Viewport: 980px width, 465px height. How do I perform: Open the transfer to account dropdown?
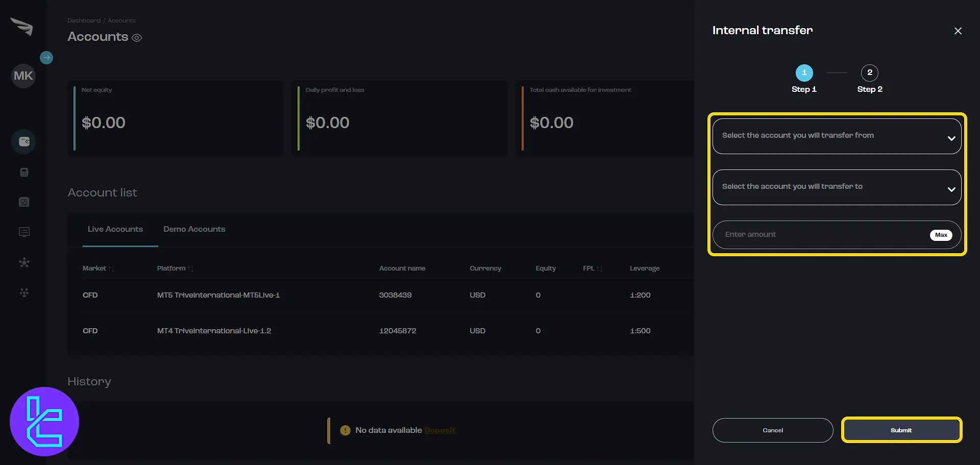click(x=837, y=187)
